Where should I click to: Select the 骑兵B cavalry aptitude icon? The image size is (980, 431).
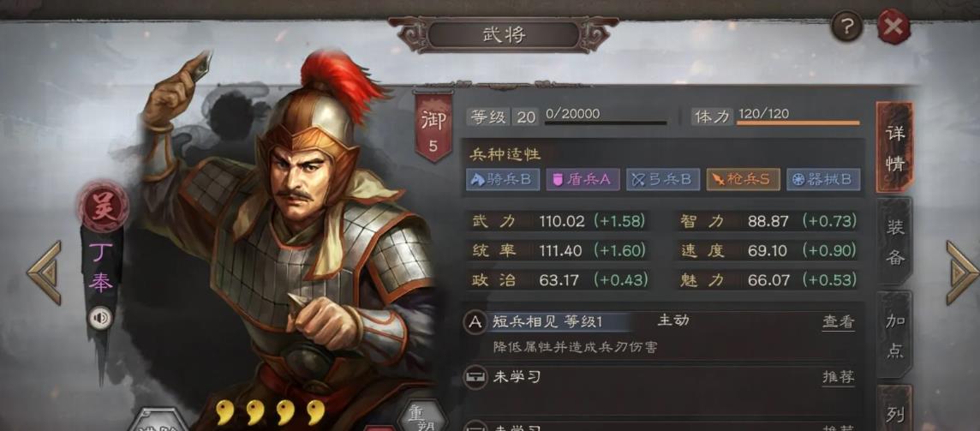click(x=503, y=180)
